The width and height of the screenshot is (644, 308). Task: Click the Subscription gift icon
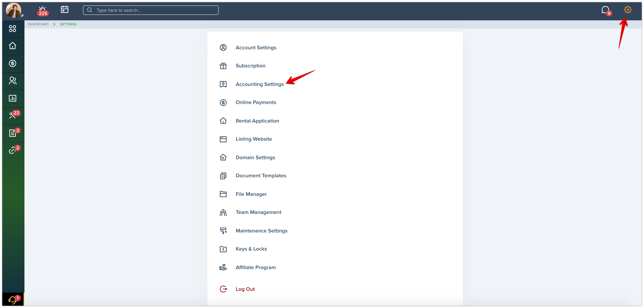(223, 66)
